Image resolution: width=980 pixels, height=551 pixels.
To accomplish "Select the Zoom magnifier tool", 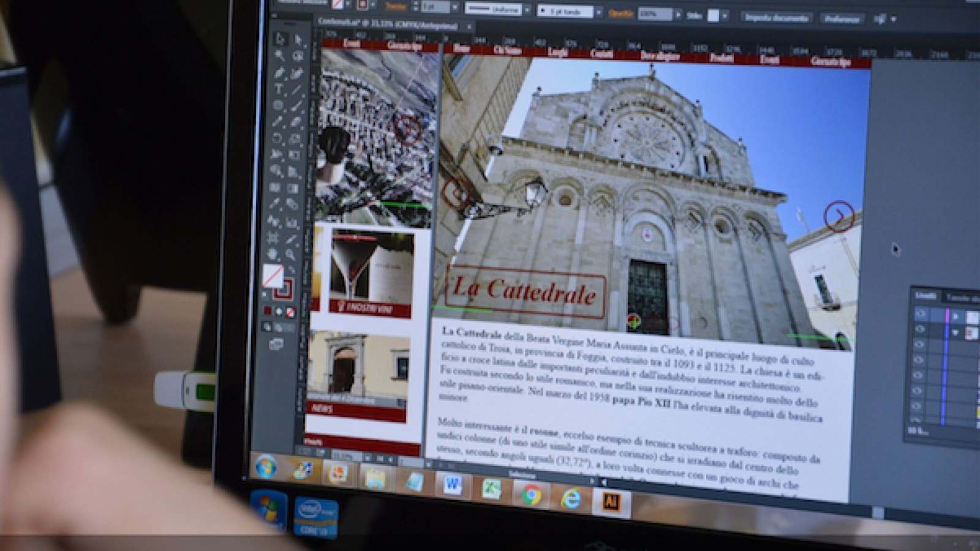I will click(x=292, y=253).
